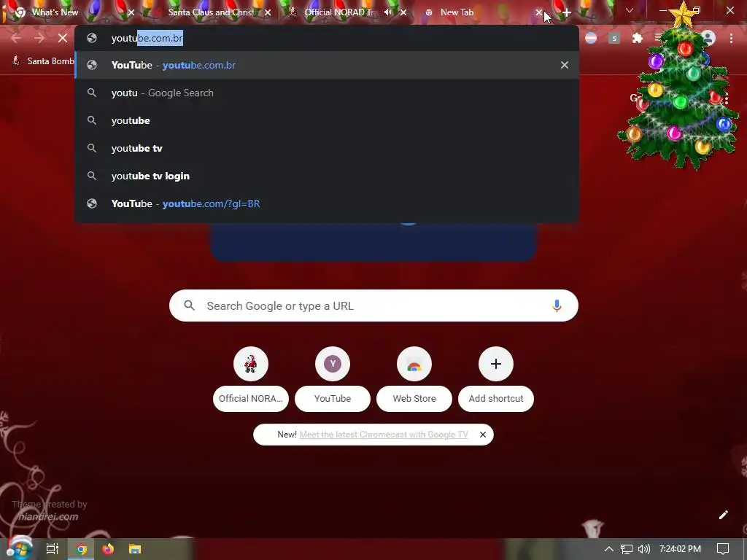Open the Windows notification center
The image size is (747, 560).
723,549
